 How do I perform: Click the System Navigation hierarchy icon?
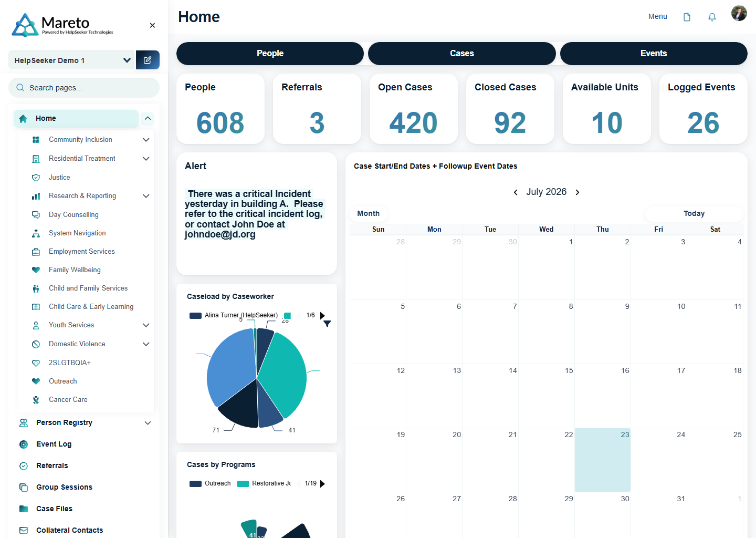[36, 233]
